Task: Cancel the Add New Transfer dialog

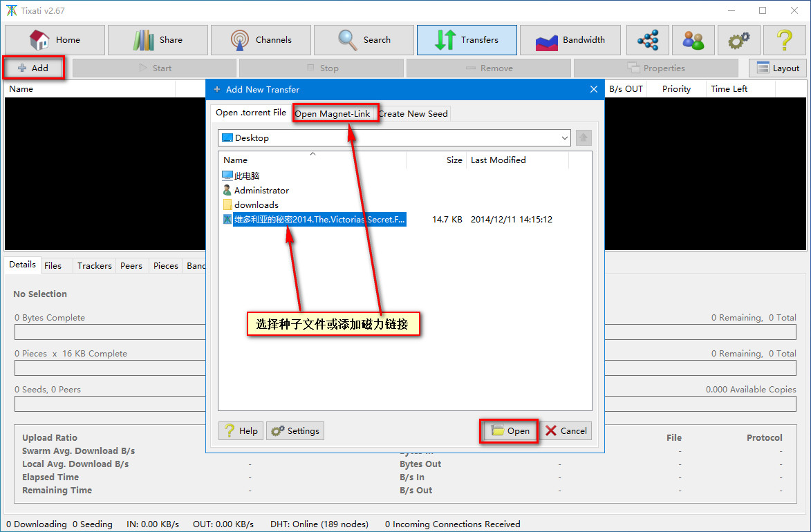Action: [566, 430]
